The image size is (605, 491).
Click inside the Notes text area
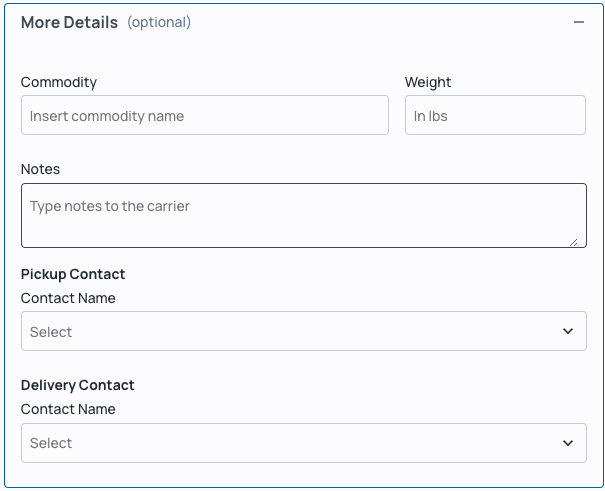click(303, 215)
